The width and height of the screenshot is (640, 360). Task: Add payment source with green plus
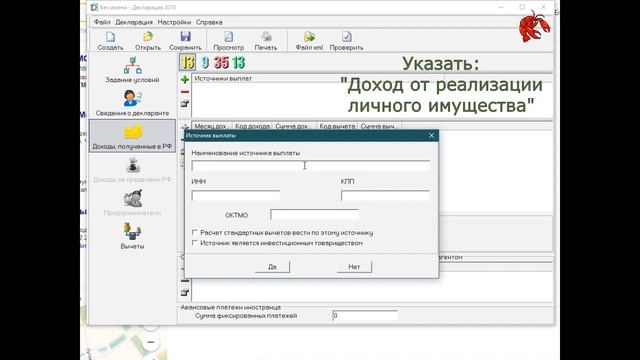(x=184, y=79)
